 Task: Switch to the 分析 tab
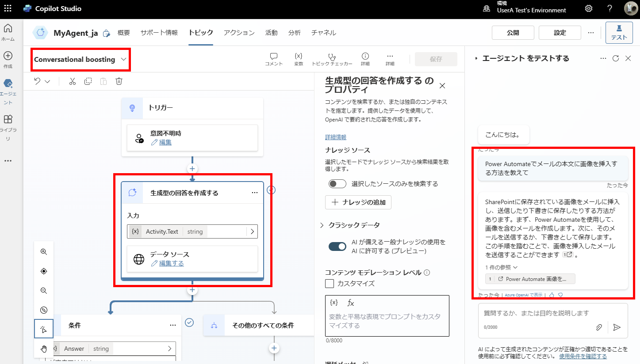point(294,32)
